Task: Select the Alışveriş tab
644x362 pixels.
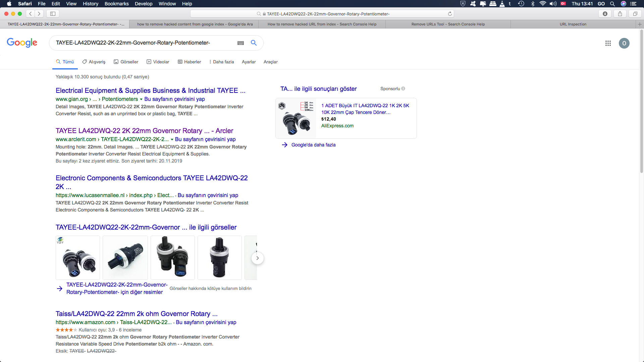Action: pyautogui.click(x=94, y=62)
